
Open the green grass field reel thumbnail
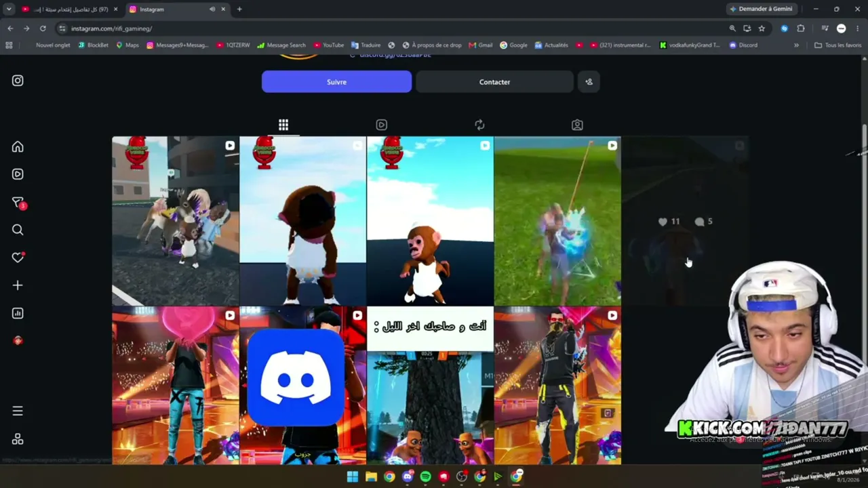coord(557,221)
